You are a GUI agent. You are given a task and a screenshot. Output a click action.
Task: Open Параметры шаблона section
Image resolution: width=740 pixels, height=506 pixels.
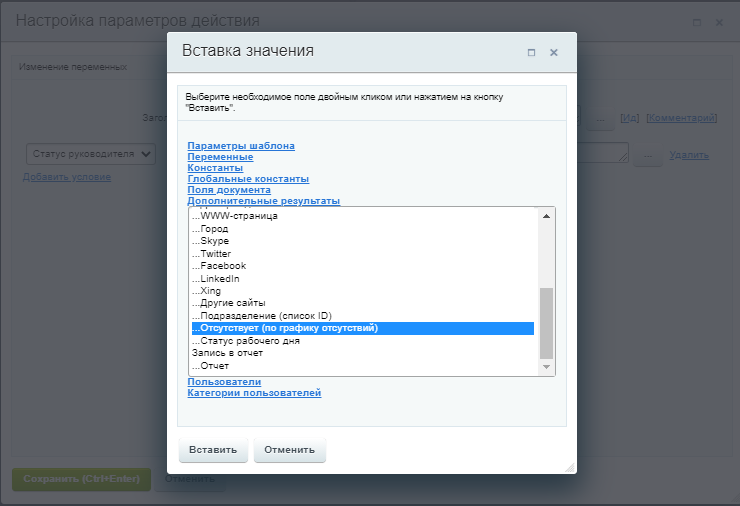241,146
